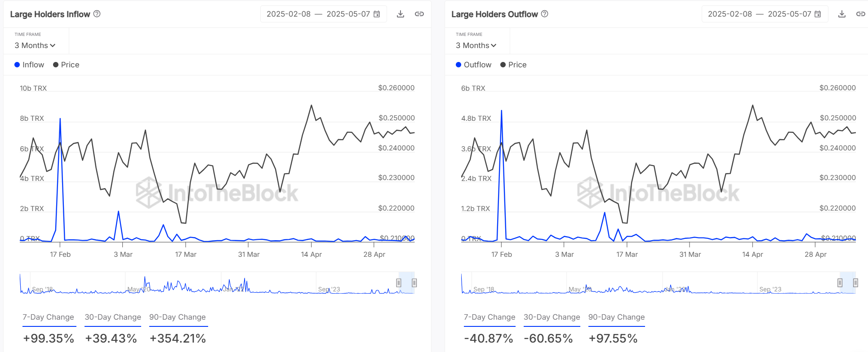The height and width of the screenshot is (352, 868).
Task: Open the Inflow 3 Months time frame dropdown
Action: point(35,45)
